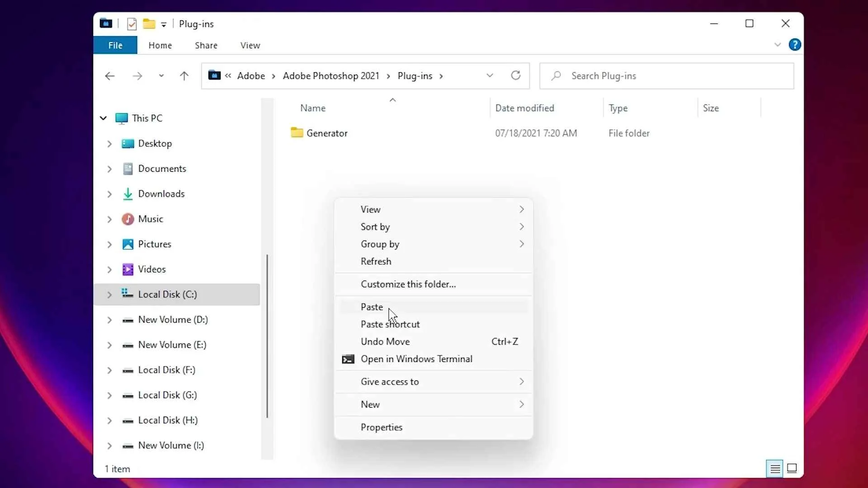Viewport: 868px width, 488px height.
Task: Sort by the Size column header
Action: [x=711, y=108]
